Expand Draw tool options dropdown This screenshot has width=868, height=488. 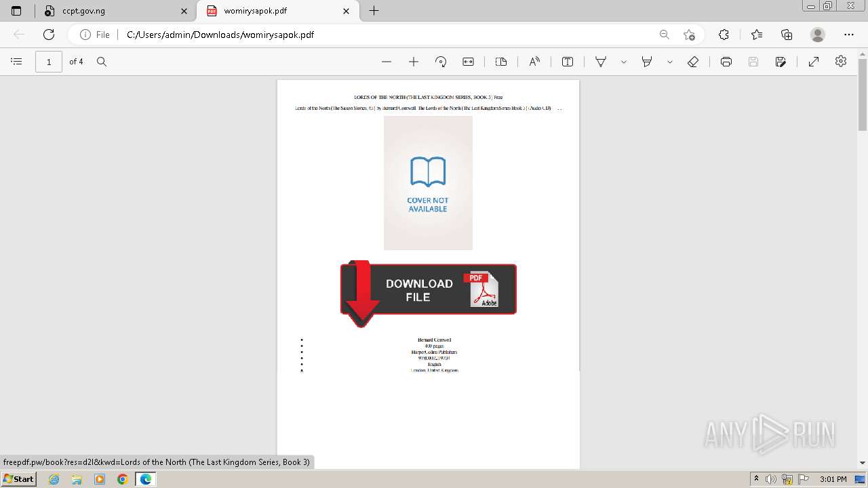pos(624,62)
